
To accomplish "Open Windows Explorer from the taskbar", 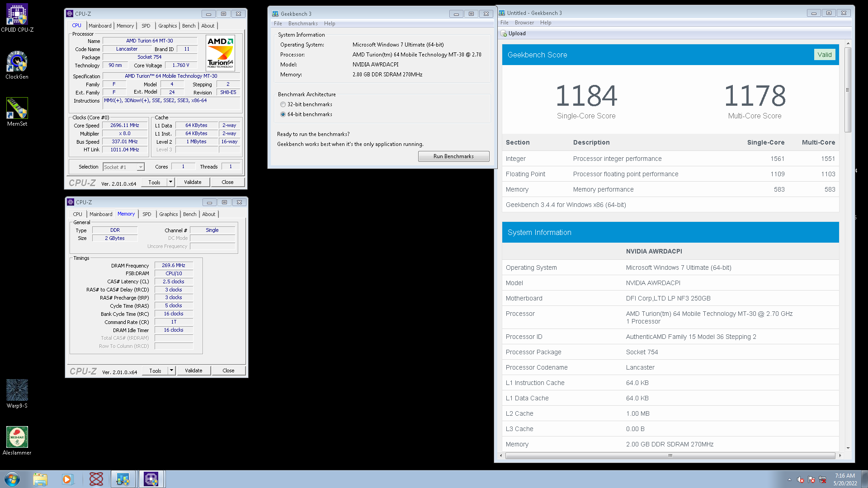I will click(x=40, y=479).
